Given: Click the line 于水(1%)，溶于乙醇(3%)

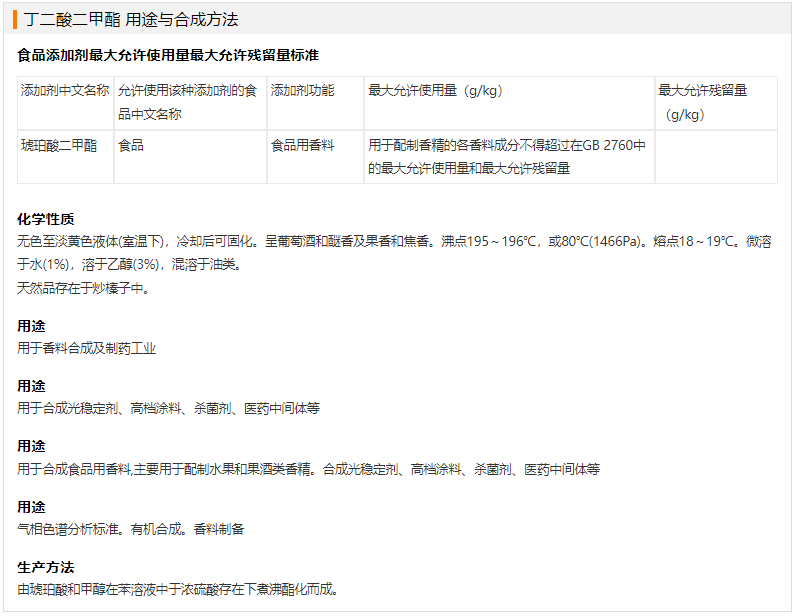Looking at the screenshot, I should [129, 264].
